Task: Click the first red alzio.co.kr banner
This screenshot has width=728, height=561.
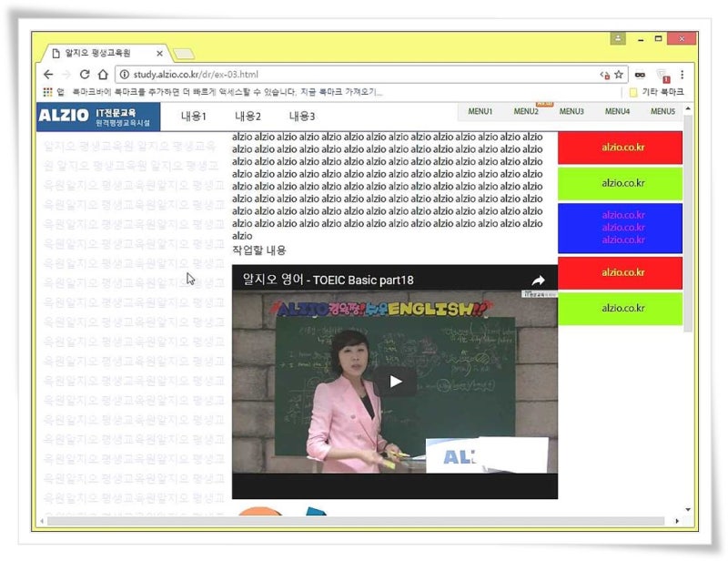Action: tap(621, 148)
